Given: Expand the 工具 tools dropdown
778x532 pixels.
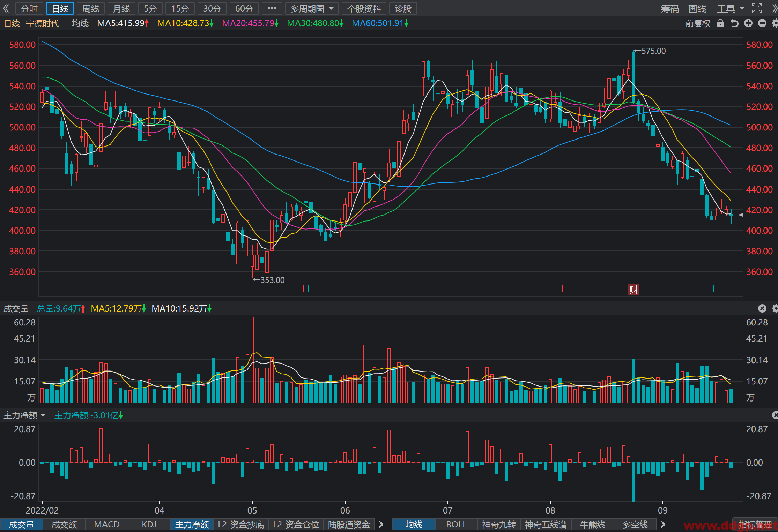Looking at the screenshot, I should [731, 8].
